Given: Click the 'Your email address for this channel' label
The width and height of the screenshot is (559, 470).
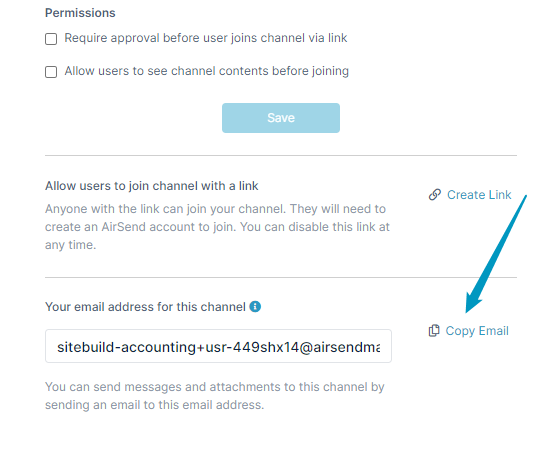Looking at the screenshot, I should tap(145, 307).
